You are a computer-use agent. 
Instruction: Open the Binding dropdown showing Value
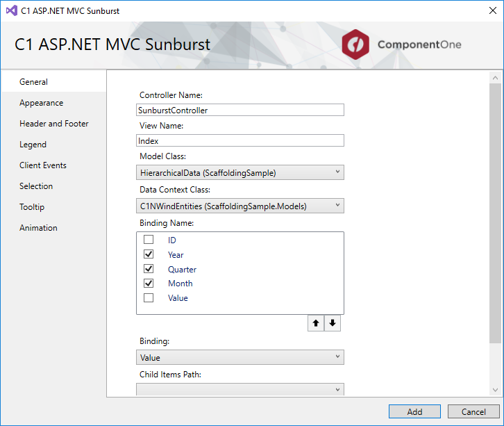click(240, 357)
